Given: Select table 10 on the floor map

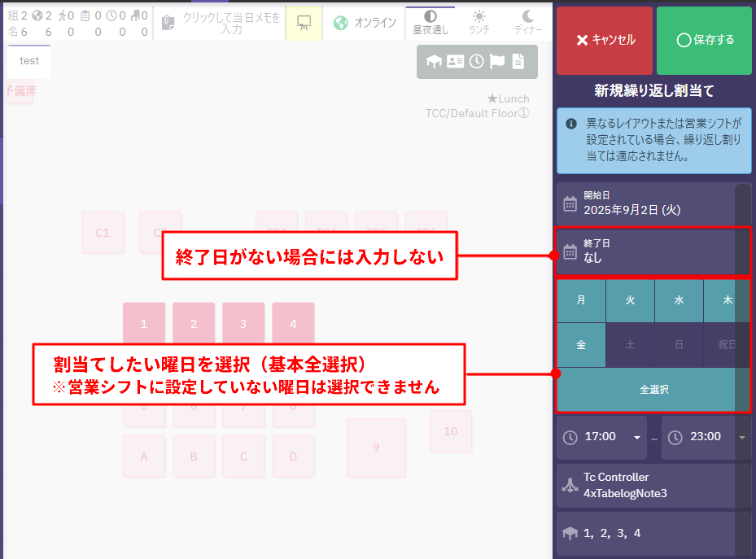Looking at the screenshot, I should point(451,431).
